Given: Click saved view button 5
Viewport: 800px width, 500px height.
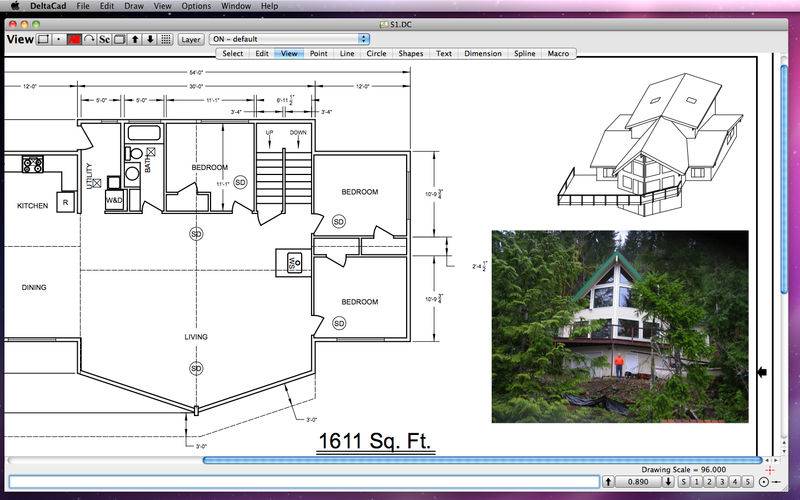Looking at the screenshot, I should coord(747,482).
